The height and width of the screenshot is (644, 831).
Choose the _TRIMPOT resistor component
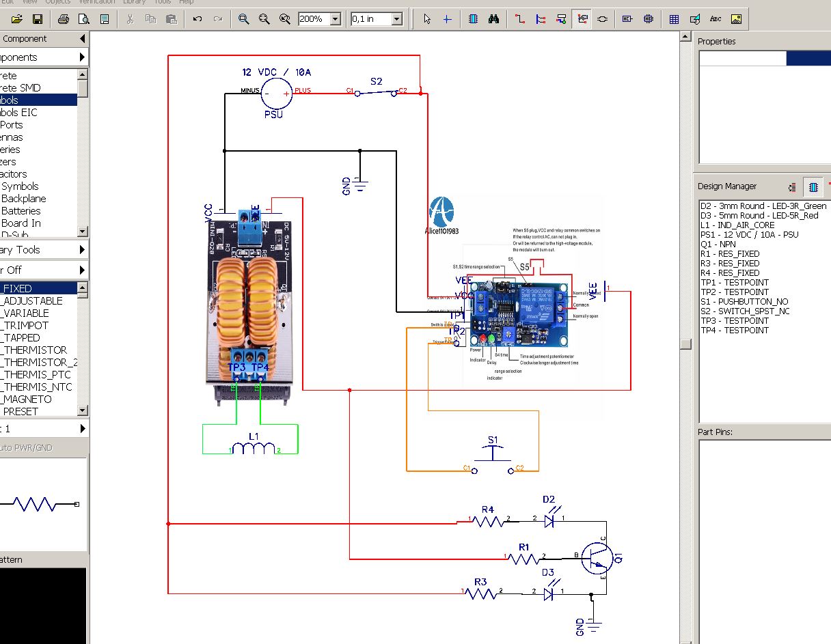coord(38,325)
